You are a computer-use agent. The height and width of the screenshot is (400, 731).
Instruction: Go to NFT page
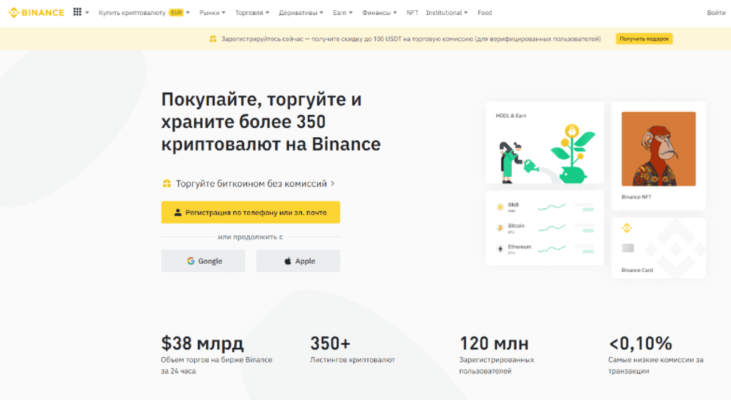(412, 13)
